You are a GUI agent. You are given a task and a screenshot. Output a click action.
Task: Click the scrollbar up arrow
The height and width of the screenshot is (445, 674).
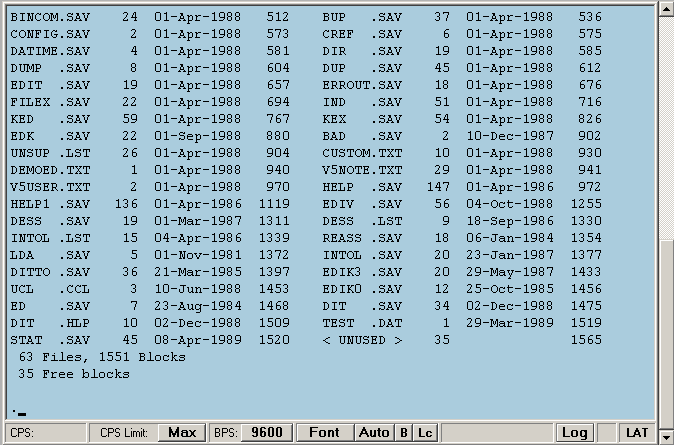point(664,9)
